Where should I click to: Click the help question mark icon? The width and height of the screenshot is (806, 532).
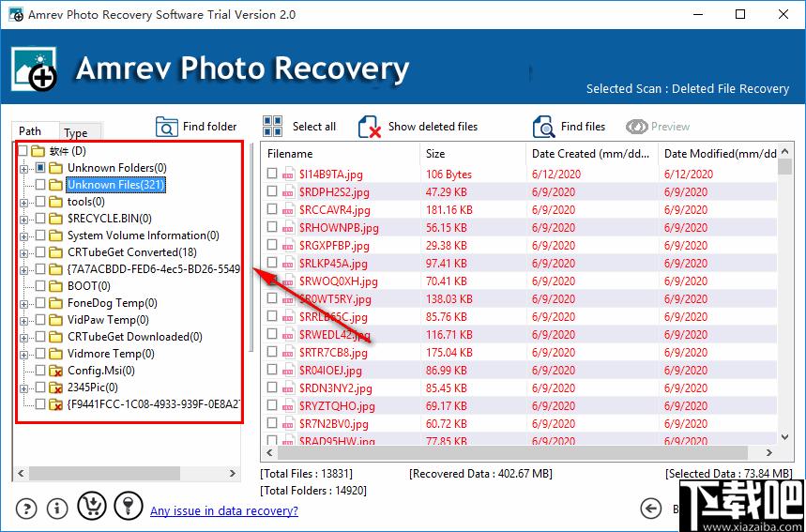click(x=26, y=509)
